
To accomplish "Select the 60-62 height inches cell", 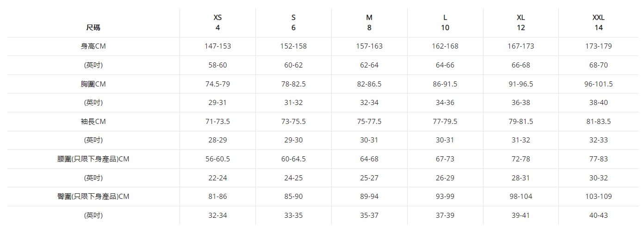I will tap(293, 65).
